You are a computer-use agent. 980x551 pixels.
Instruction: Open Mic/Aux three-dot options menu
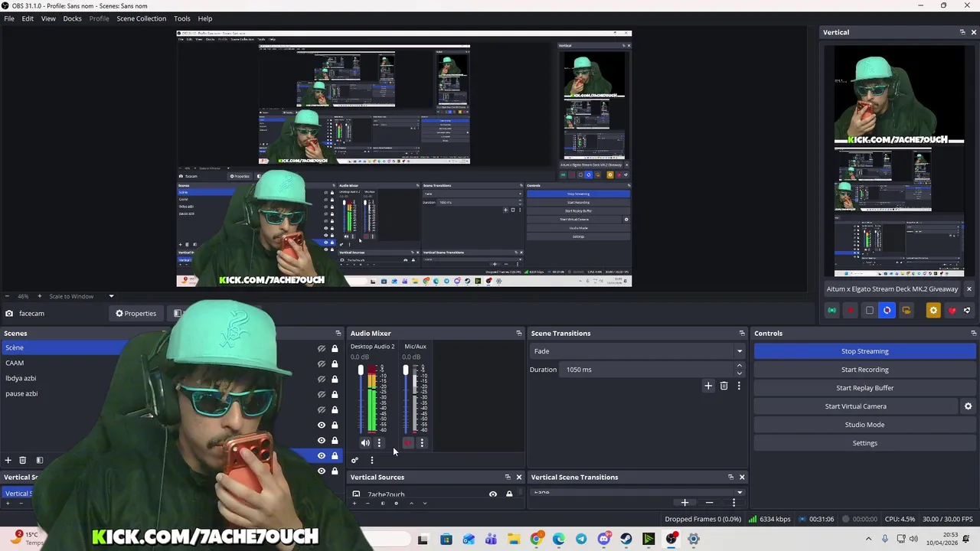click(422, 442)
